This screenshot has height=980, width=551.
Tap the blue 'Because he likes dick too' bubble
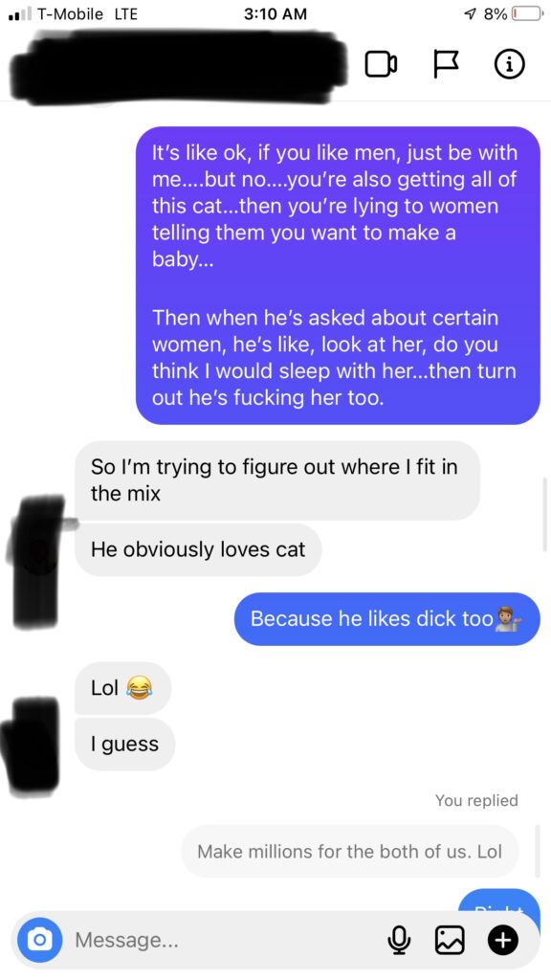386,619
